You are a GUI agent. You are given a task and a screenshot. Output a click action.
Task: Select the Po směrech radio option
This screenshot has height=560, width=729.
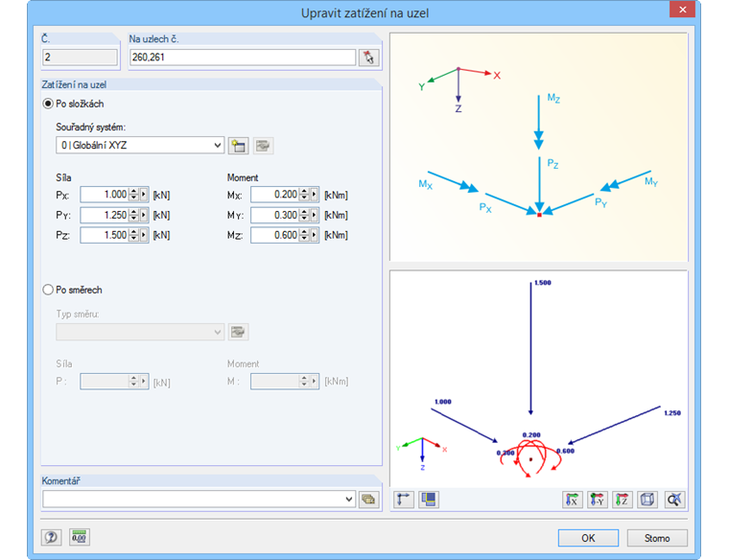point(48,290)
